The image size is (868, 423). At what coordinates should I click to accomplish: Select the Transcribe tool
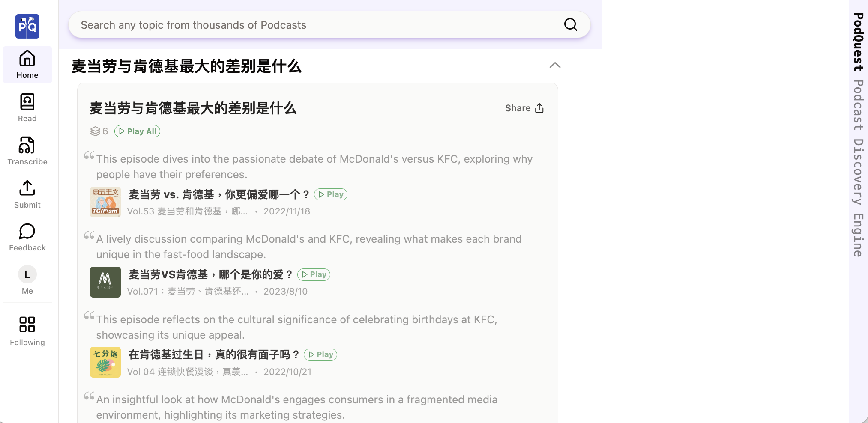coord(27,151)
